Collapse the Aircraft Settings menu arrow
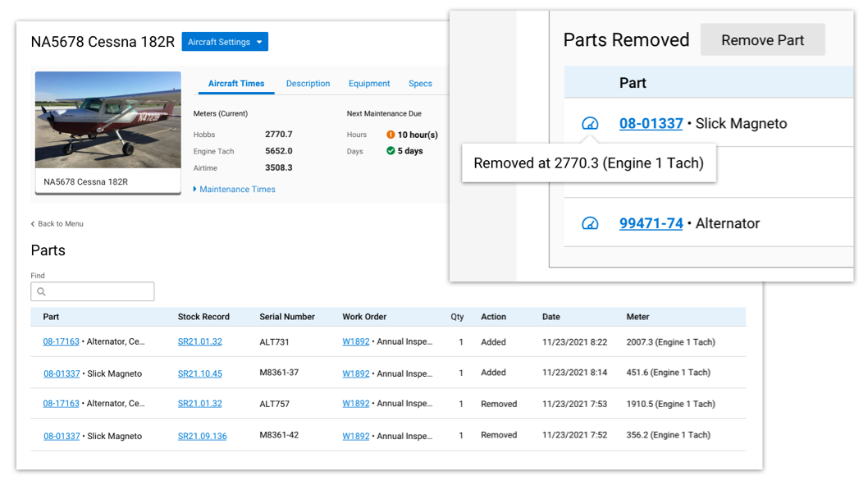868x481 pixels. (259, 41)
